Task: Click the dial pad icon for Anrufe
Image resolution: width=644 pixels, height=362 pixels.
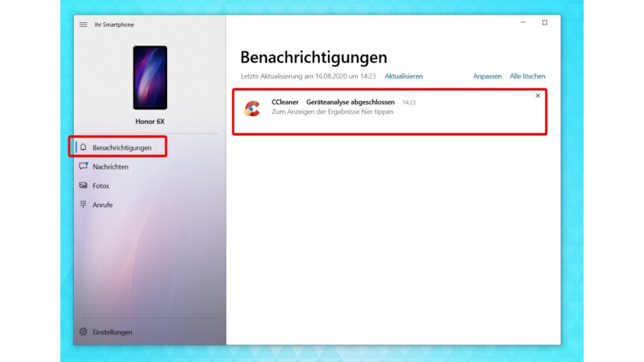Action: (83, 204)
